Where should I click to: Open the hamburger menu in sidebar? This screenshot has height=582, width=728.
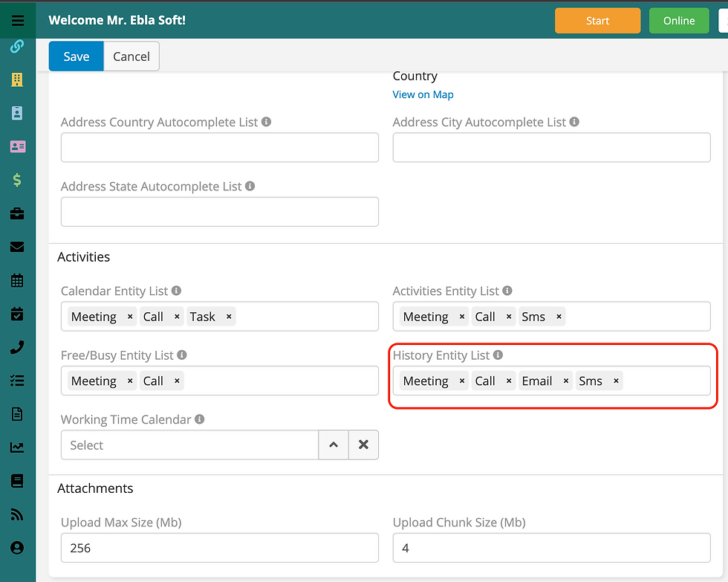pos(17,21)
